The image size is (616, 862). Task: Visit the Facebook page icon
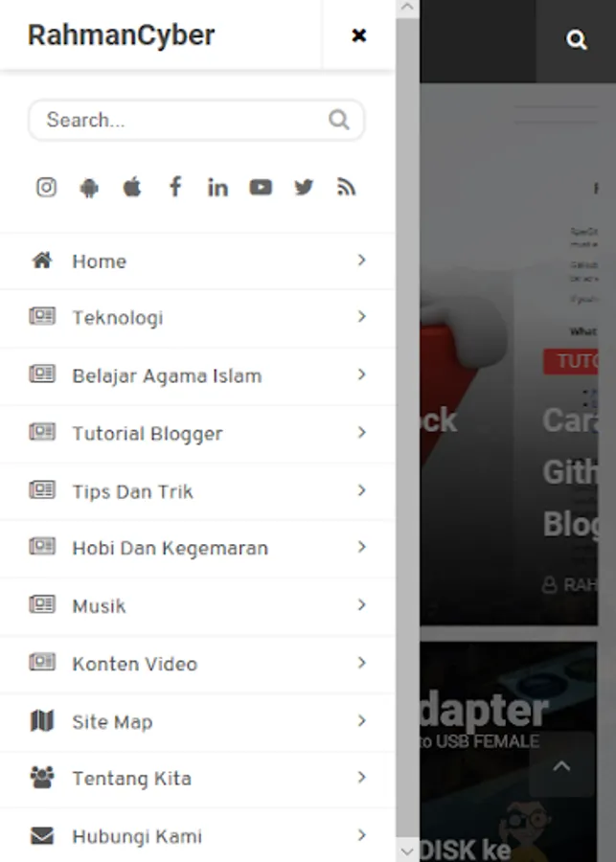point(175,187)
